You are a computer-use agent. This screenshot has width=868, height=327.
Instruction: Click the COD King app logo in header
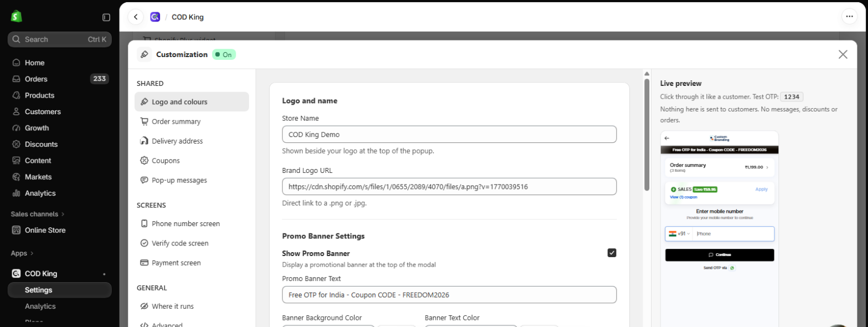[x=155, y=17]
